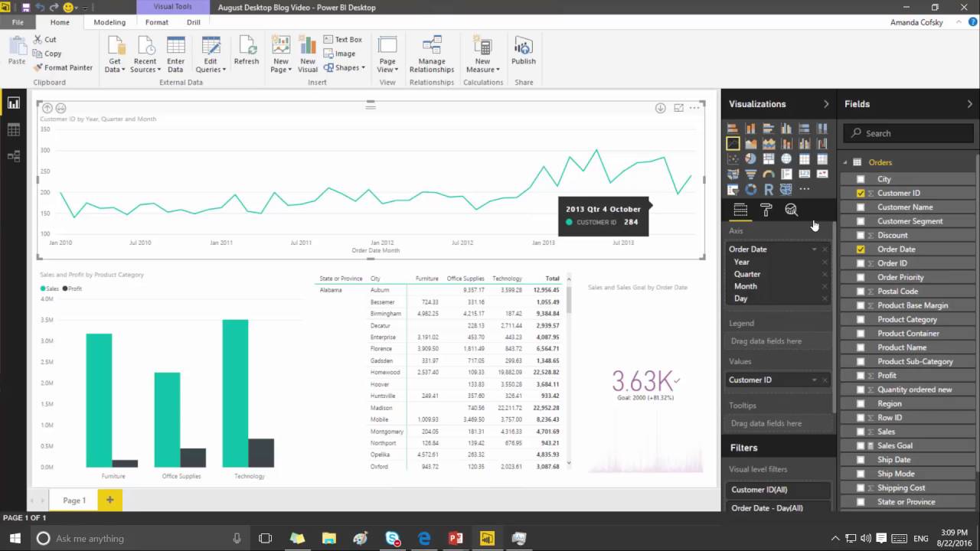Check the Profit field checkbox

tap(861, 376)
